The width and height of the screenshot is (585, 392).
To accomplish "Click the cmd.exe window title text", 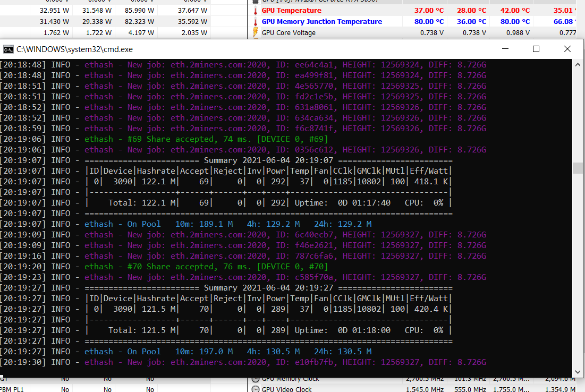I will point(74,49).
